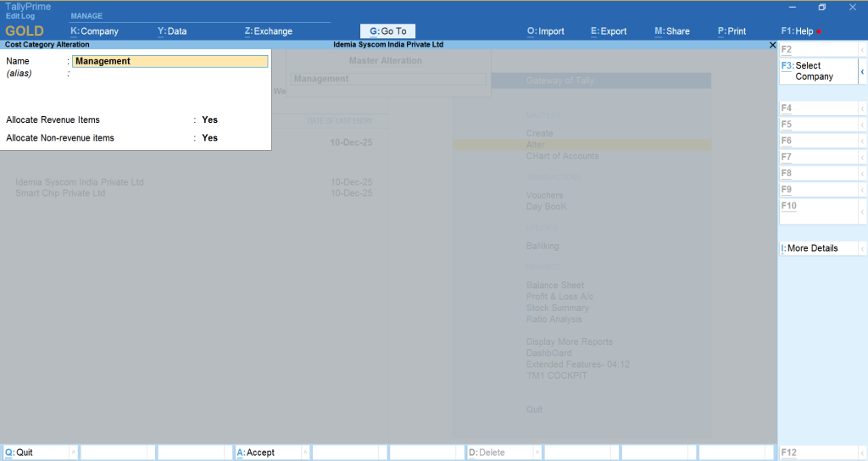This screenshot has width=868, height=461.
Task: Open the Data menu
Action: 172,31
